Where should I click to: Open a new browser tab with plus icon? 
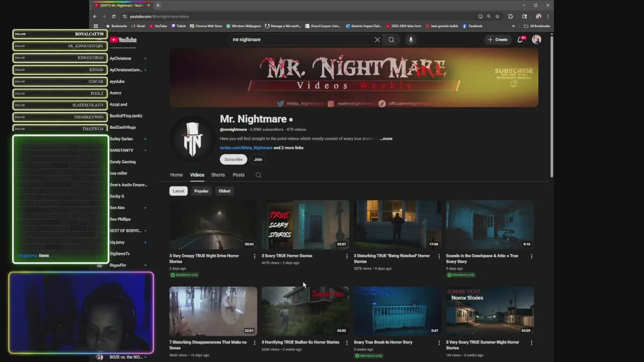click(x=158, y=6)
